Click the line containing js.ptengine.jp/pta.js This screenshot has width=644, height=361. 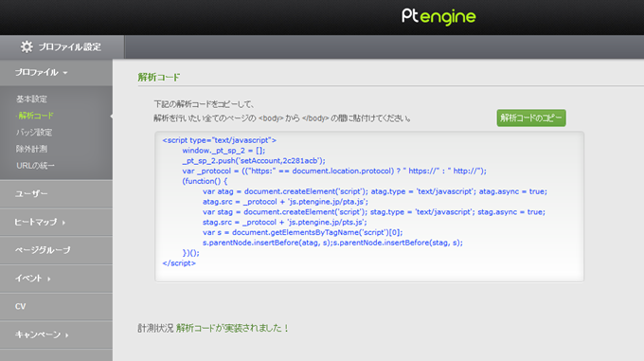tap(285, 202)
